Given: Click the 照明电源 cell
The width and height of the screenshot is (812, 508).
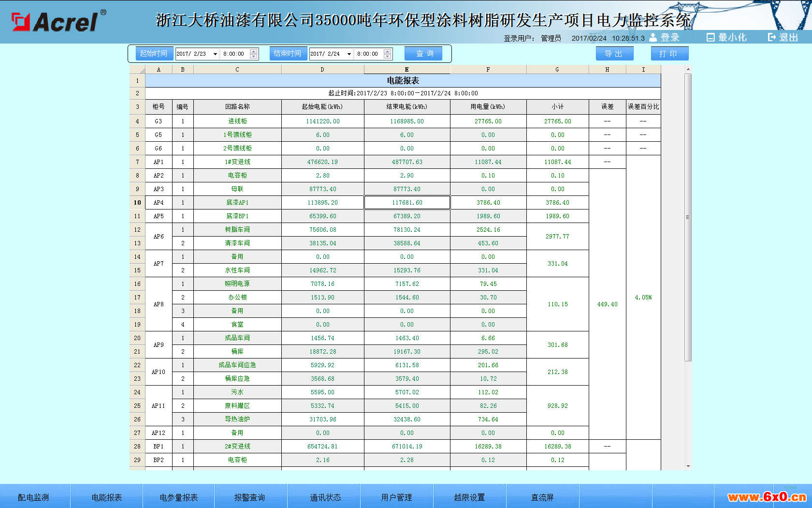Looking at the screenshot, I should point(237,284).
